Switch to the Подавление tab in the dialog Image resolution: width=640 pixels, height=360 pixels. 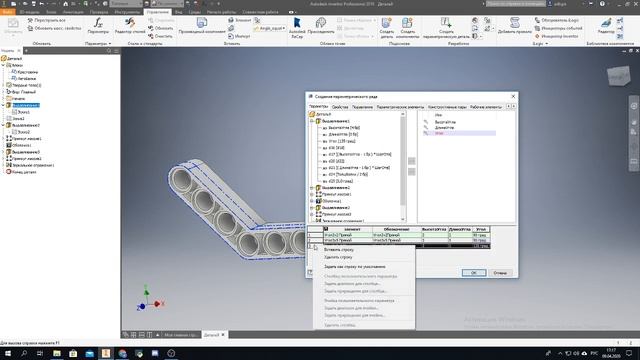click(362, 107)
